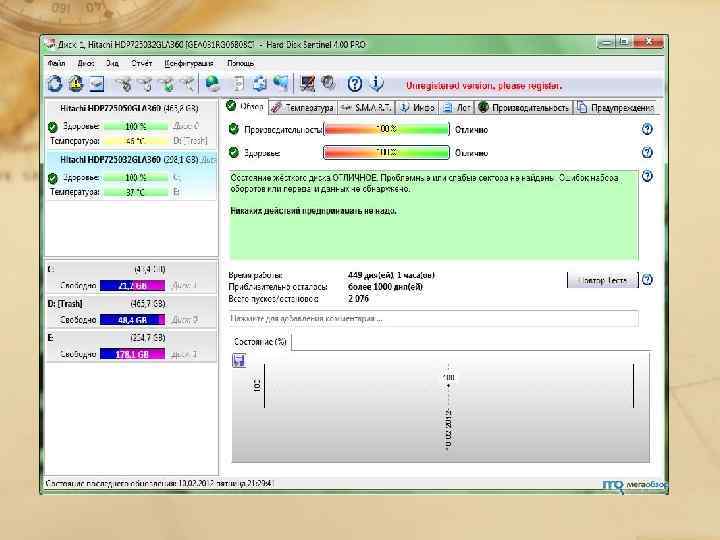This screenshot has width=720, height=540.
Task: Click the comment input field
Action: point(433,318)
